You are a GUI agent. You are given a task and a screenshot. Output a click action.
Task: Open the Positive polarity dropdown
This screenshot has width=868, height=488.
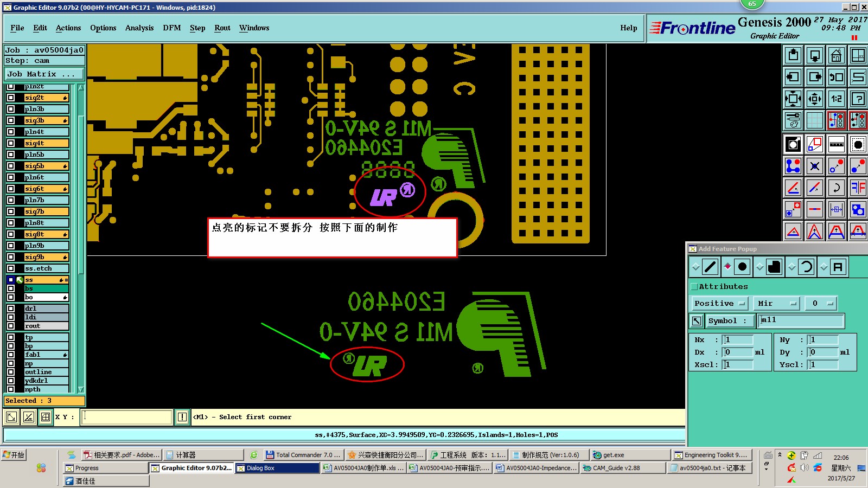(x=719, y=304)
